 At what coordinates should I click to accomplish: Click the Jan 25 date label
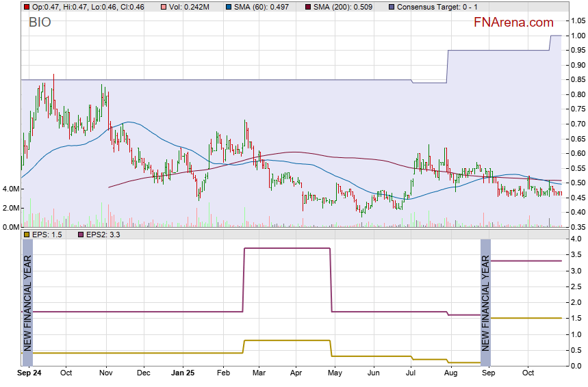183,373
